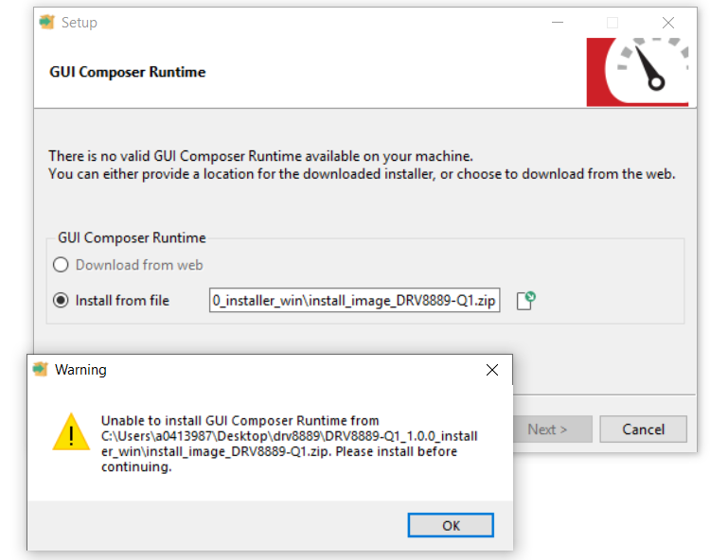
Task: Click the browse file icon beside path field
Action: click(526, 301)
